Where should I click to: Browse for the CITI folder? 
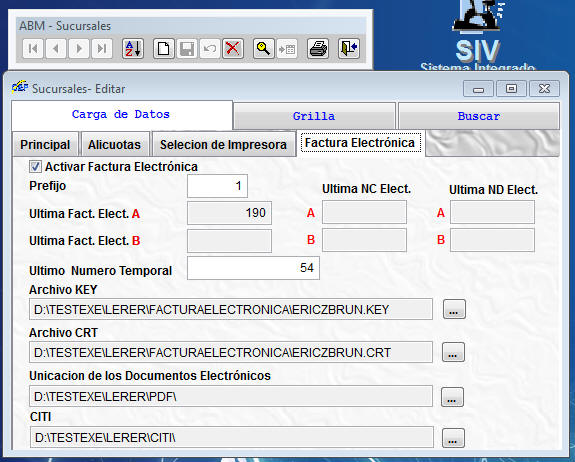[x=453, y=438]
